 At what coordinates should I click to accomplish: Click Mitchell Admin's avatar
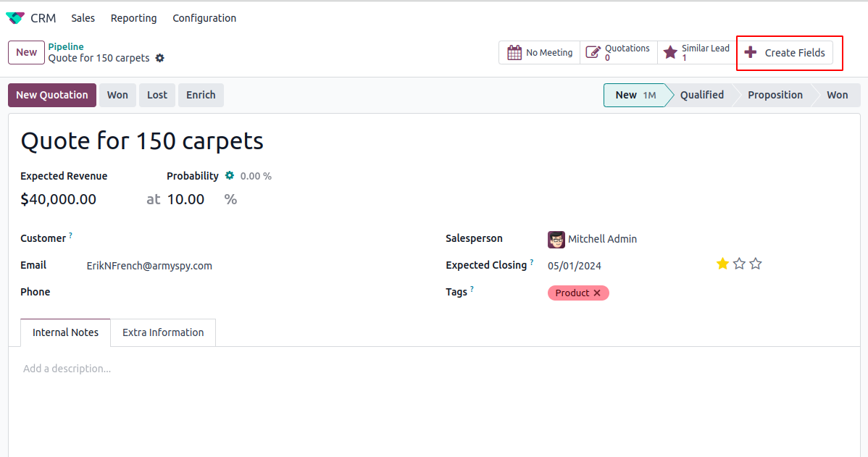click(x=556, y=239)
